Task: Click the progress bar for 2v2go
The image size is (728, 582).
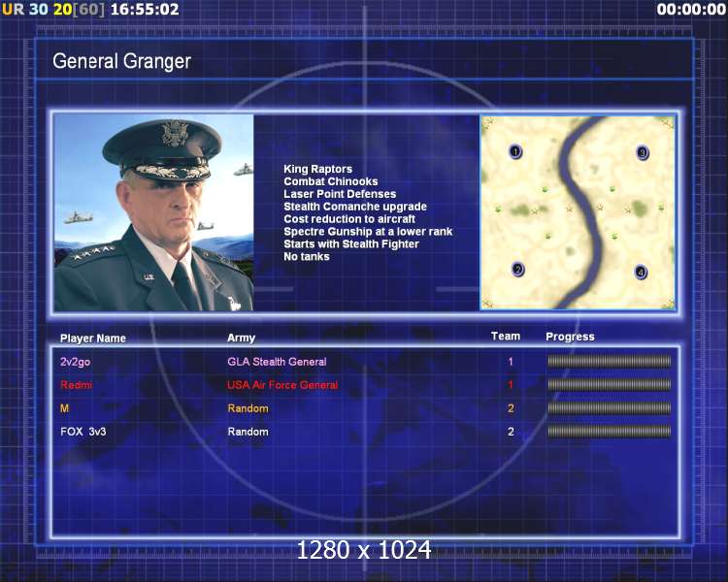Action: [x=610, y=361]
